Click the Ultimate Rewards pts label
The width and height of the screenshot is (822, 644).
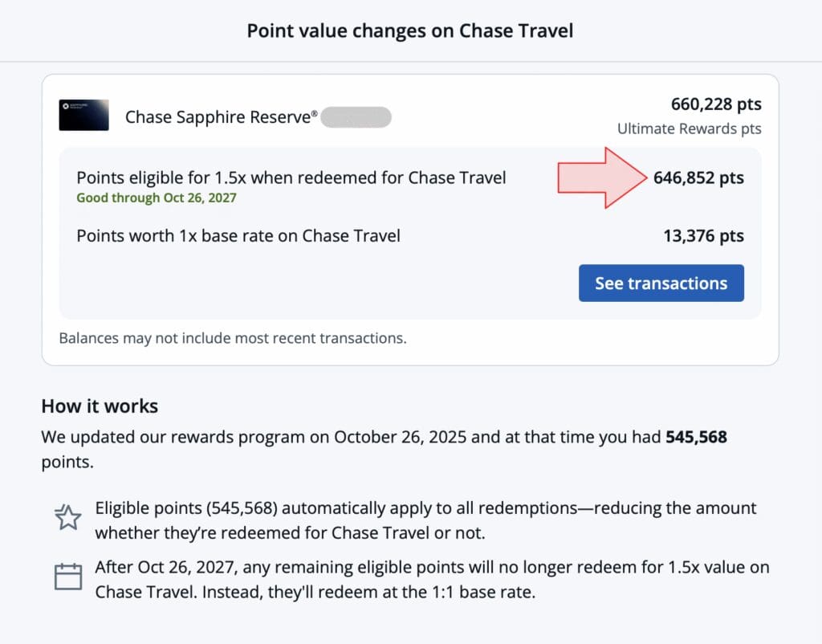tap(690, 128)
